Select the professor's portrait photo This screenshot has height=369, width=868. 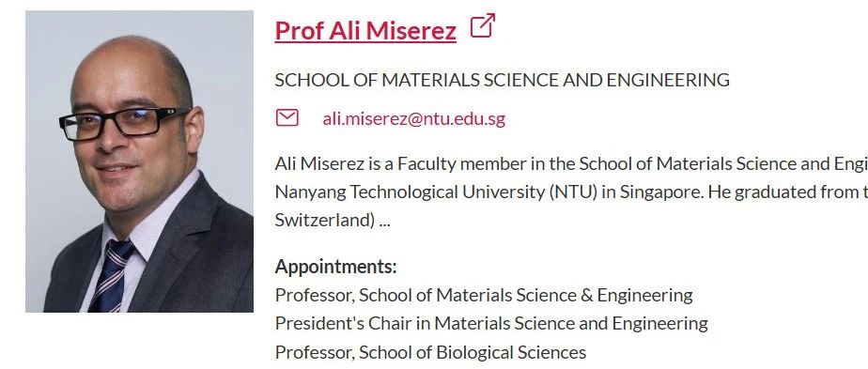point(139,161)
